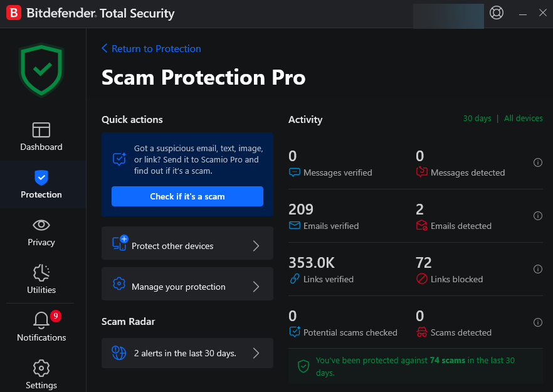Select the Protection sidebar item
This screenshot has width=553, height=392.
click(x=41, y=184)
